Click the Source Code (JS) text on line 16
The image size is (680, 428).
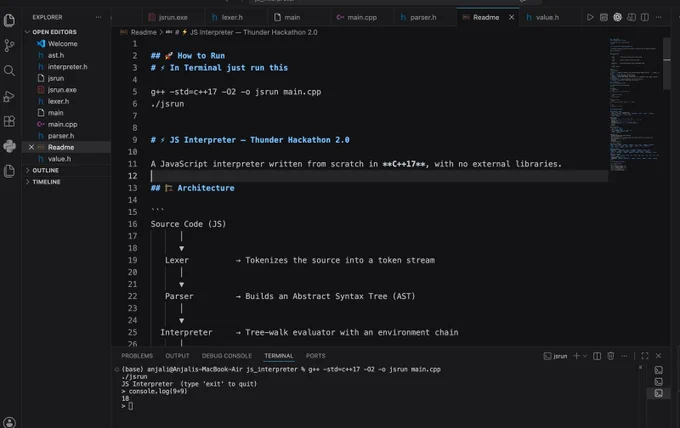pos(188,224)
